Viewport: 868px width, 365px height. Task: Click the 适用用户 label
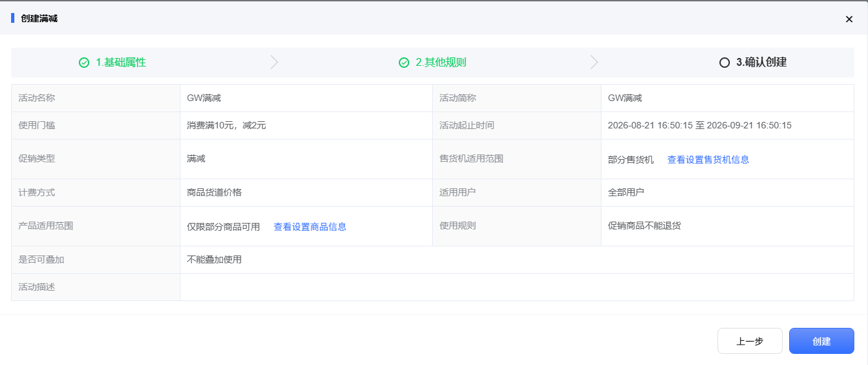(457, 192)
